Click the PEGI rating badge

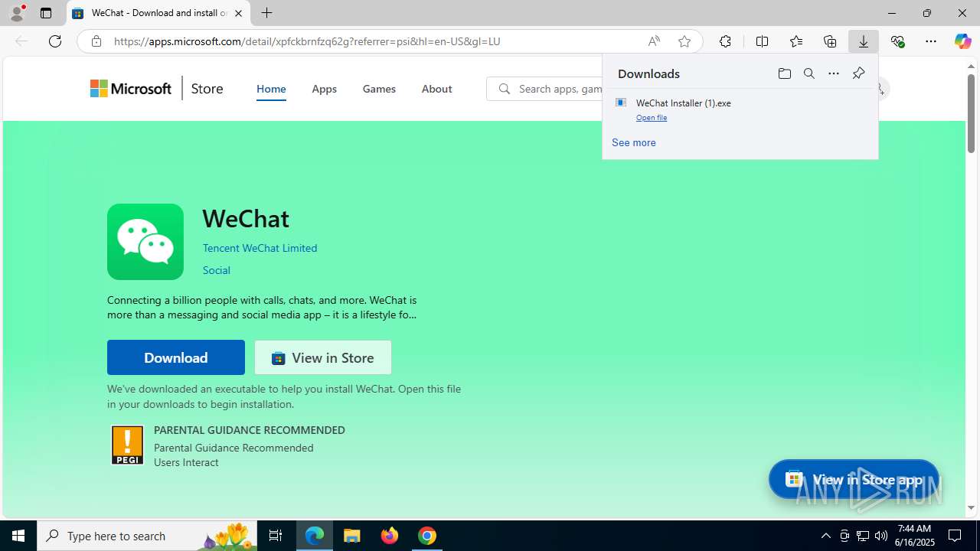click(x=127, y=445)
